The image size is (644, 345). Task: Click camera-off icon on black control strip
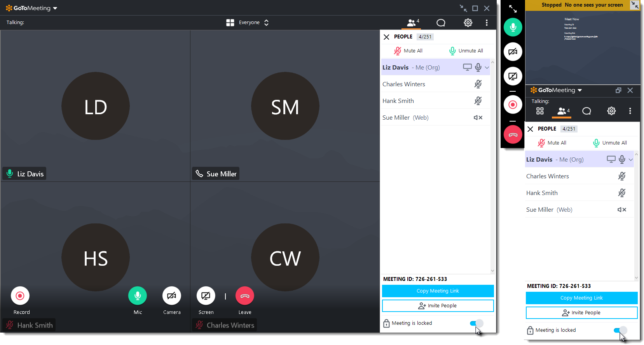coord(513,52)
